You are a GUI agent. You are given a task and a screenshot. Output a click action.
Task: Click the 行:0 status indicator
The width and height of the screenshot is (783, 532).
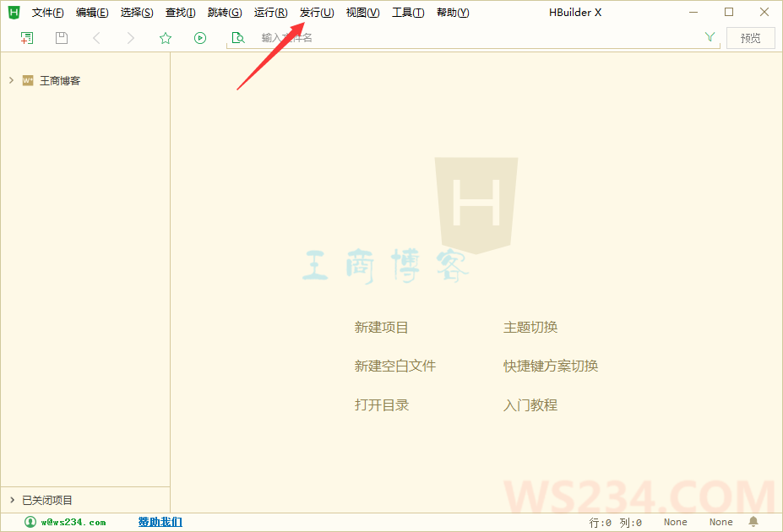point(601,523)
